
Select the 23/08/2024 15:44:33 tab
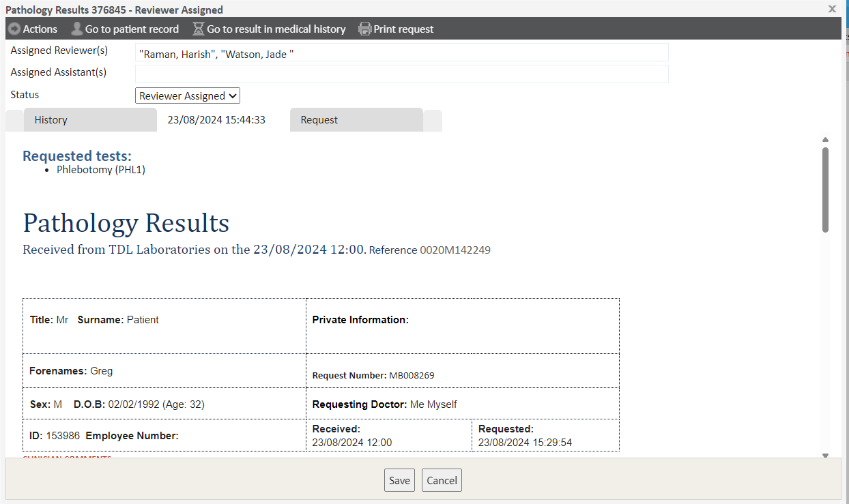216,120
